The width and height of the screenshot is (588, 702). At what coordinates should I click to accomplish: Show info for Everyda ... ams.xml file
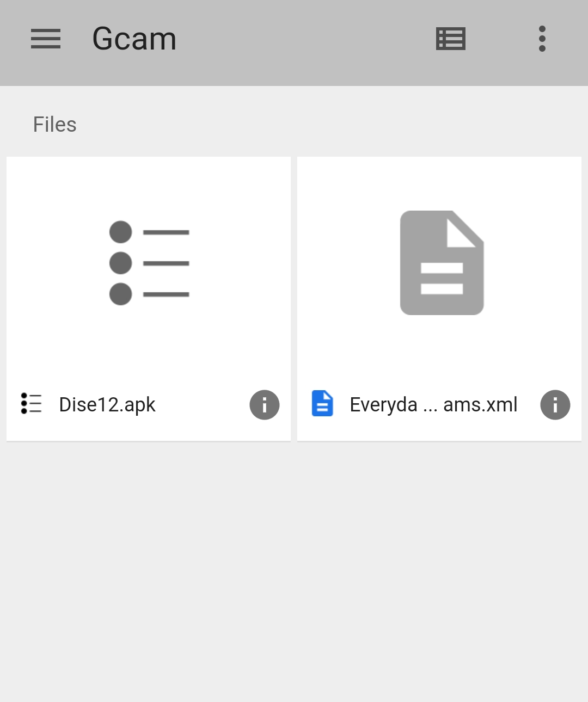[x=555, y=405]
